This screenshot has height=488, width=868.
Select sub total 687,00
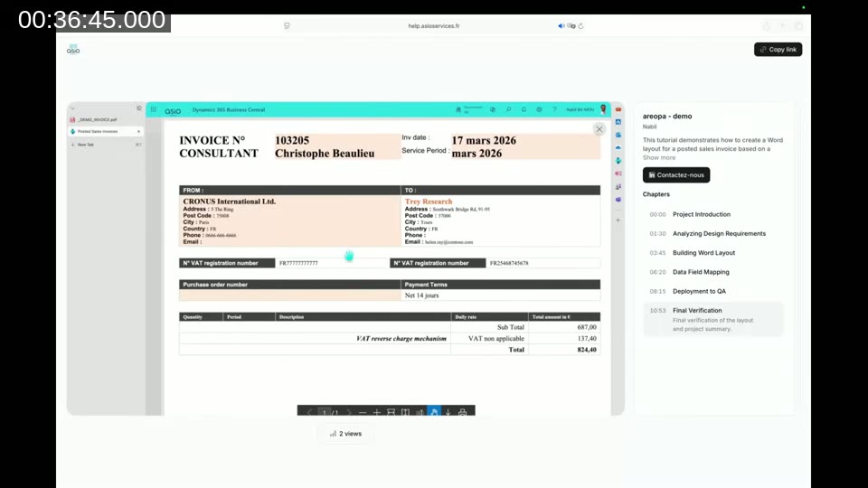tap(587, 327)
